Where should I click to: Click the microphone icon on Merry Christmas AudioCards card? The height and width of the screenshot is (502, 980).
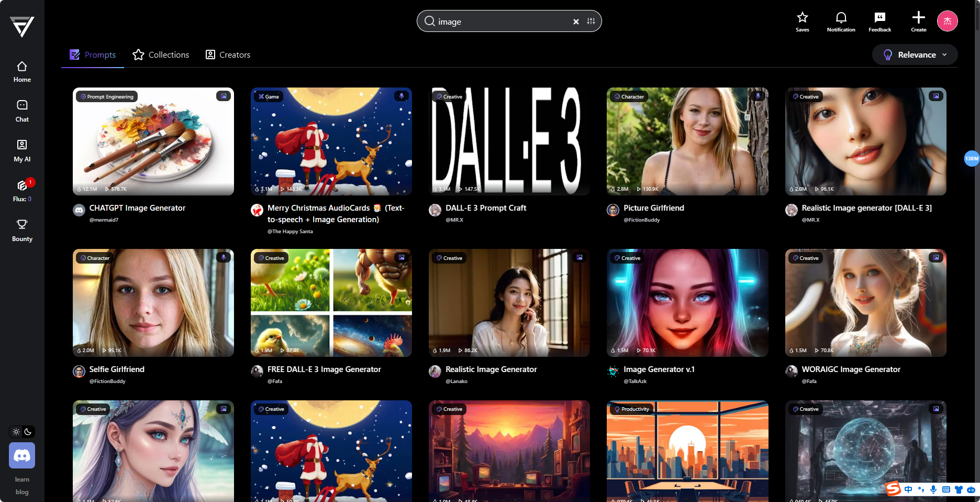pyautogui.click(x=402, y=96)
